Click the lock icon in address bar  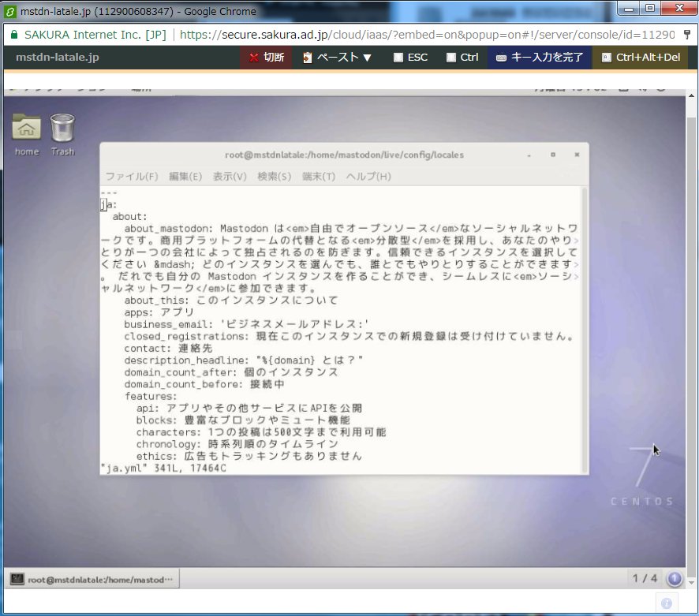14,35
